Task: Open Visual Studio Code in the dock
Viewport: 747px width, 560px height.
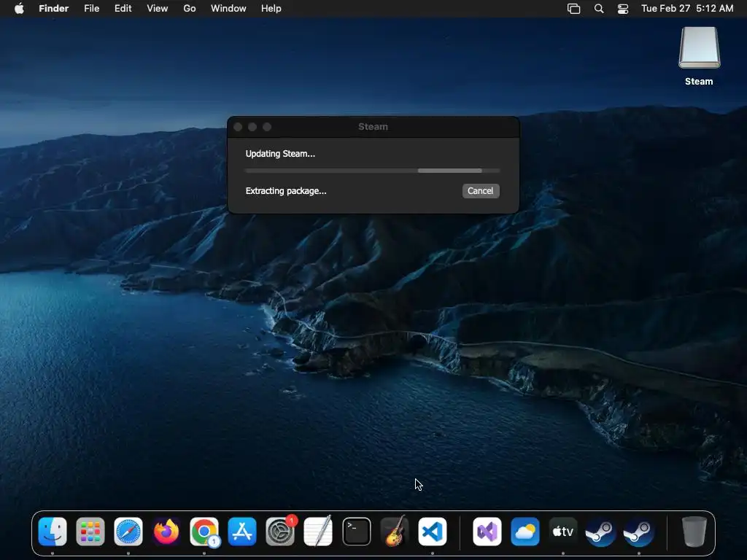Action: (433, 532)
